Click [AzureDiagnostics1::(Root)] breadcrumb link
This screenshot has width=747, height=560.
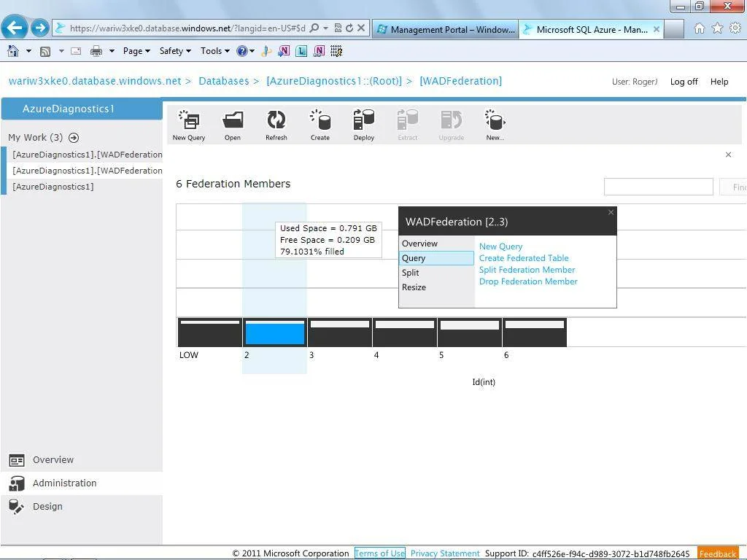(x=334, y=81)
